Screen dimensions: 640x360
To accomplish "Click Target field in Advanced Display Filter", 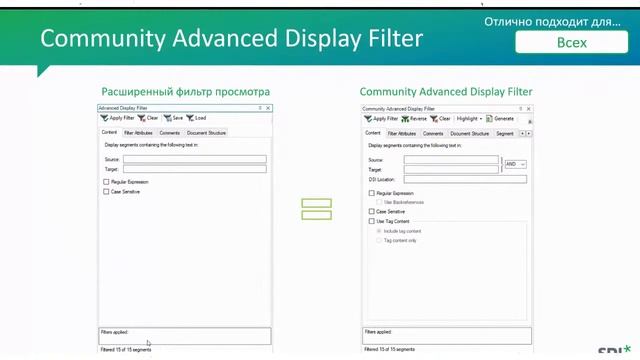I will tap(195, 169).
